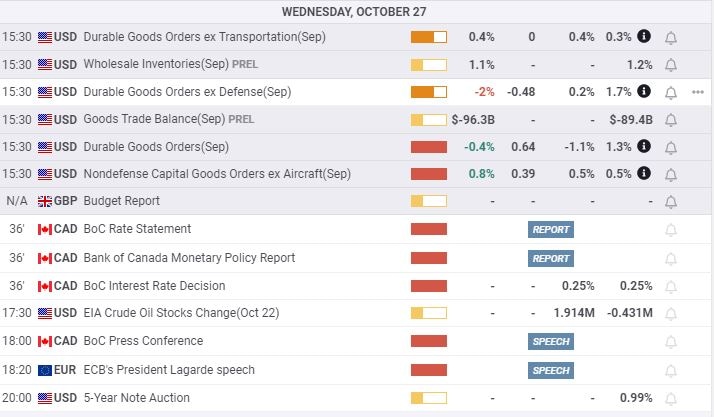Screen dimensions: 714x417
Task: Click the UK flag beside Budget Report
Action: (45, 201)
